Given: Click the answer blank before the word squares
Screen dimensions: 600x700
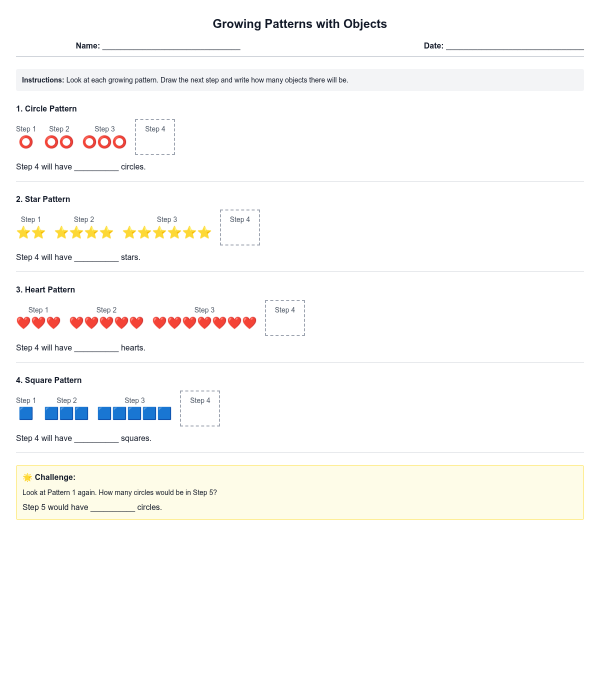Looking at the screenshot, I should pos(96,439).
